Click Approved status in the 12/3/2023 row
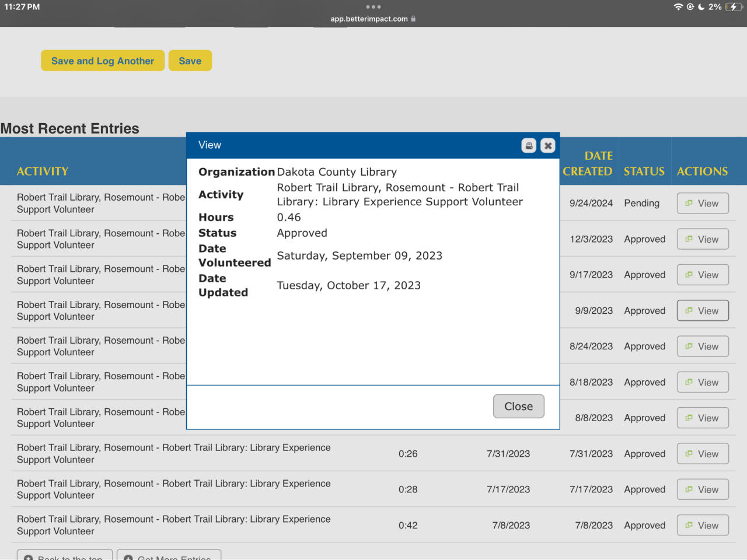 pyautogui.click(x=645, y=239)
